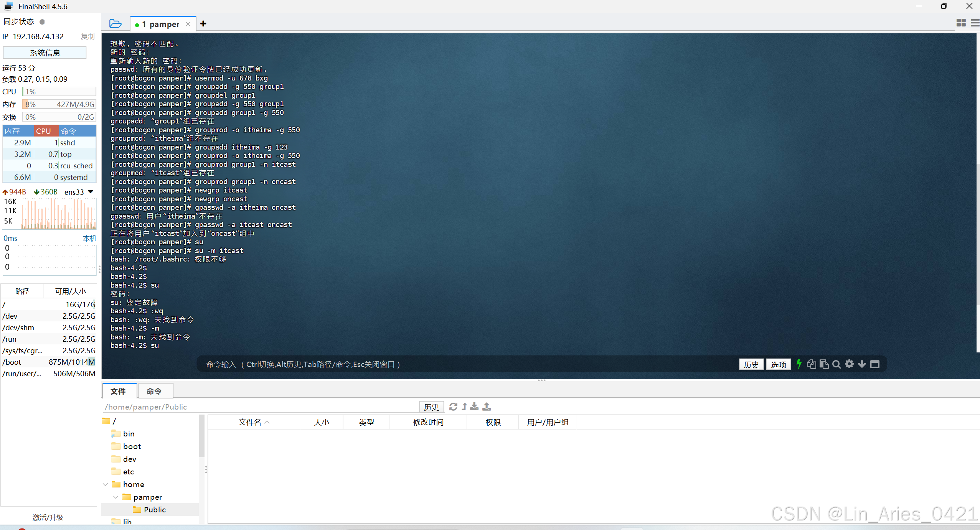Screen dimensions: 980x530
Task: Switch to the 命令 tab in bottom panel
Action: pos(154,391)
